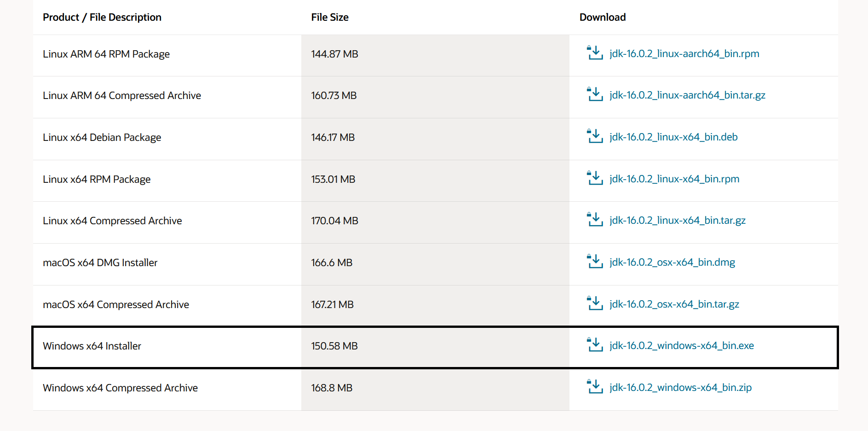Click download icon for linux-x64_bin.rpm
868x431 pixels.
(595, 178)
